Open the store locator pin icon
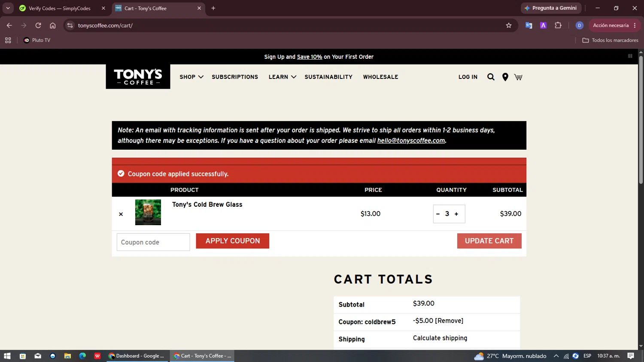Image resolution: width=644 pixels, height=362 pixels. click(x=505, y=77)
